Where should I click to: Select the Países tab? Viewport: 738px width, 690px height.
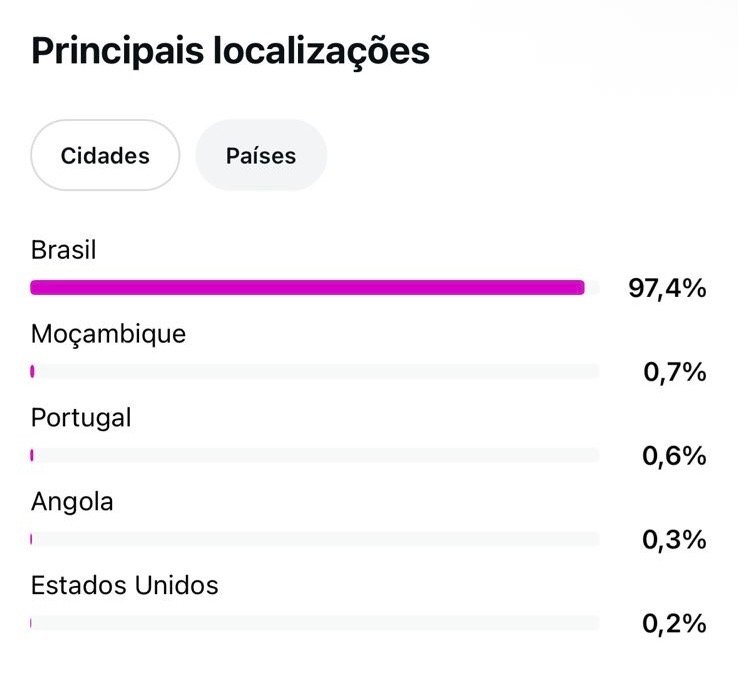coord(261,156)
